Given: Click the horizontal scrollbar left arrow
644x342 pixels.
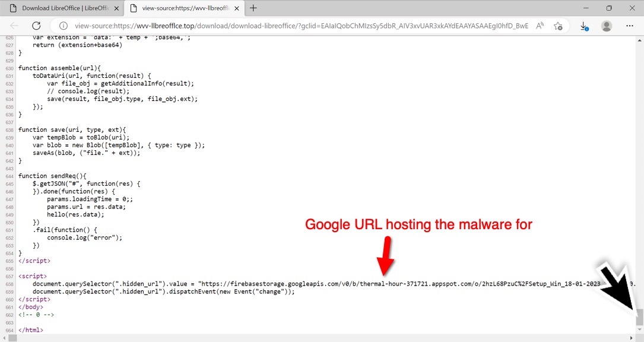Looking at the screenshot, I should coord(4,338).
